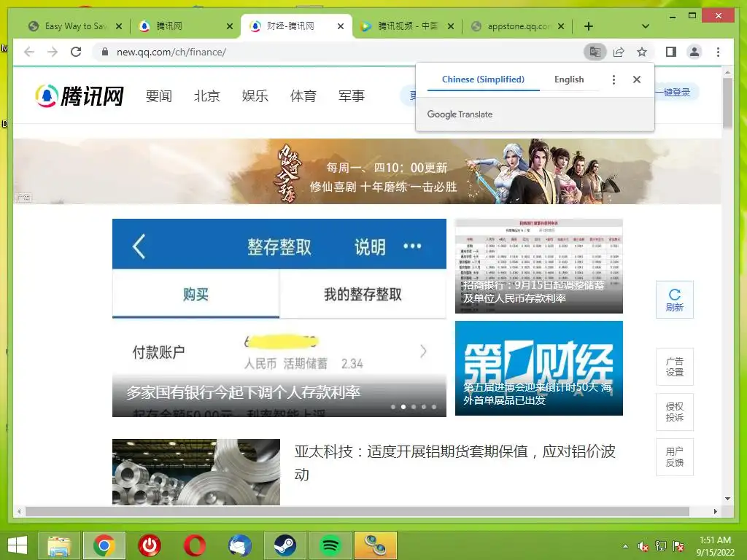Click the browser back arrow
Screen dimensions: 747x560
29,52
